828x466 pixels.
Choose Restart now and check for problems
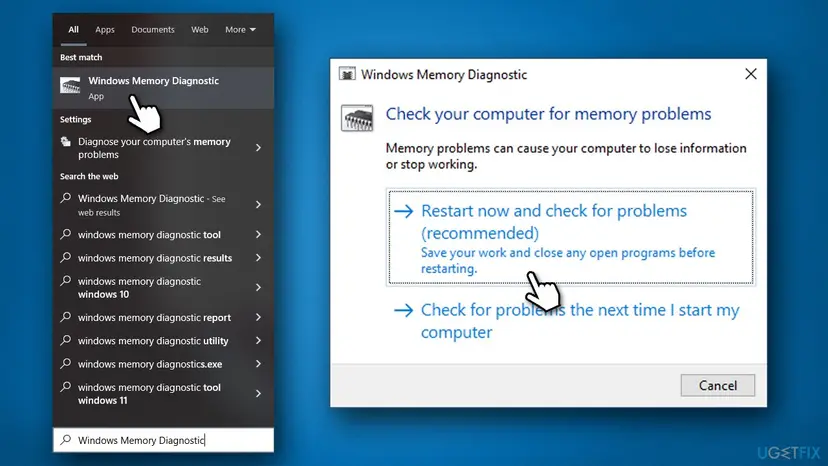point(570,238)
